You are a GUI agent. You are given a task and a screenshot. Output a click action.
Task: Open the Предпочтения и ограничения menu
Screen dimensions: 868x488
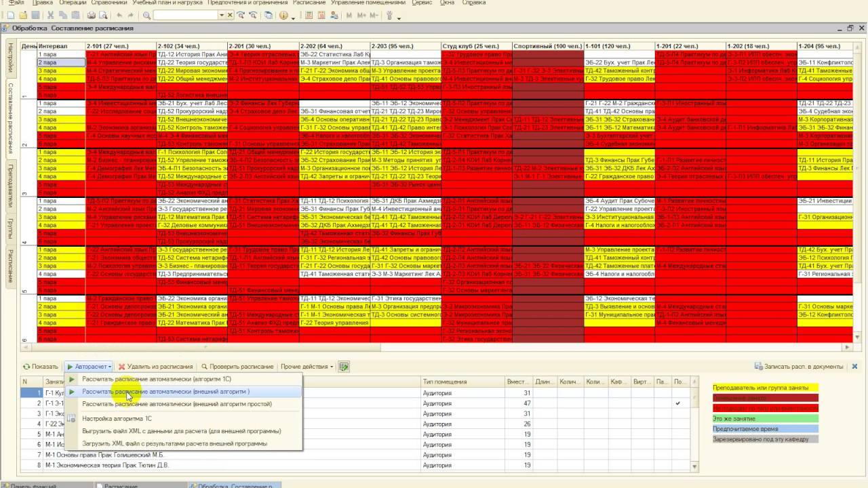tap(248, 3)
